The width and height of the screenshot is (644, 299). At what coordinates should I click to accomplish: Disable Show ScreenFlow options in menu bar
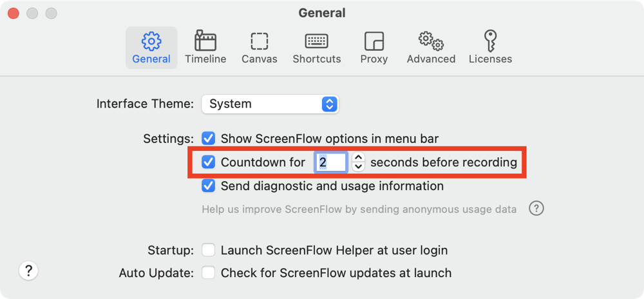(x=208, y=139)
